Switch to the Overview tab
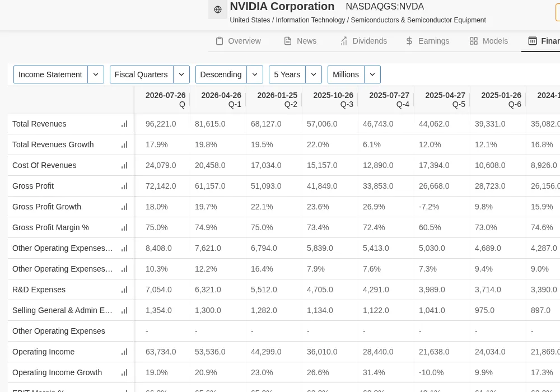 tap(239, 41)
